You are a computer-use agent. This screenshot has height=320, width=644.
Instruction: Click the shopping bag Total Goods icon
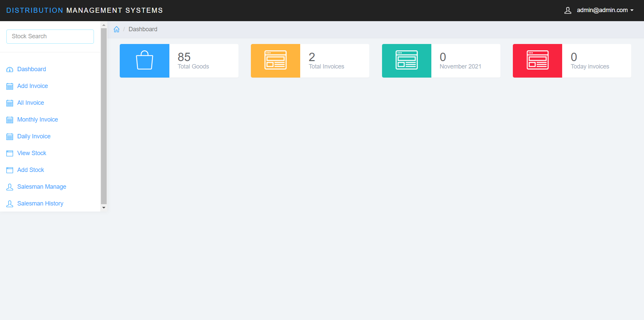click(144, 60)
